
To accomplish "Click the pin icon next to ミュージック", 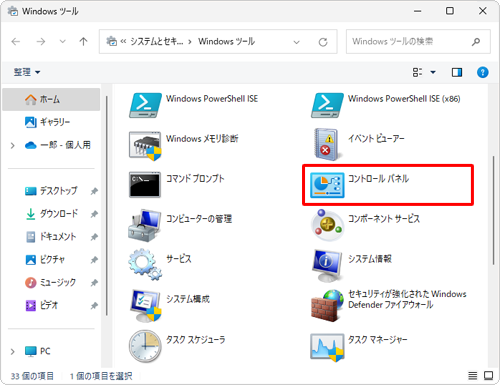I will point(94,283).
